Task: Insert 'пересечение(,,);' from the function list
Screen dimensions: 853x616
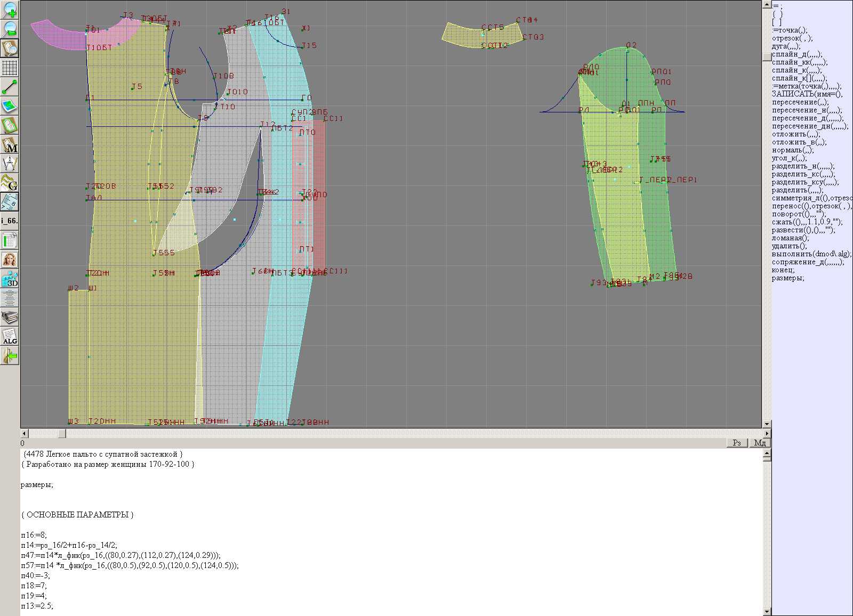Action: [x=800, y=102]
